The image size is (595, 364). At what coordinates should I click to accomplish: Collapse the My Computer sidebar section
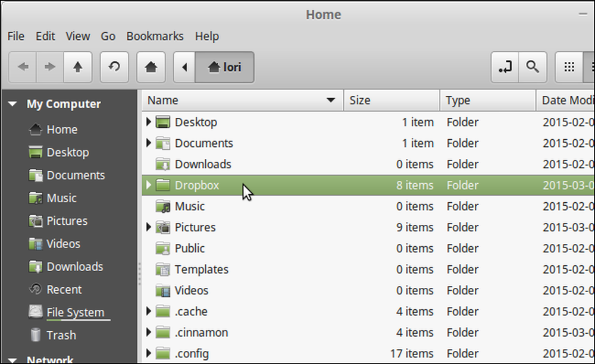point(12,103)
